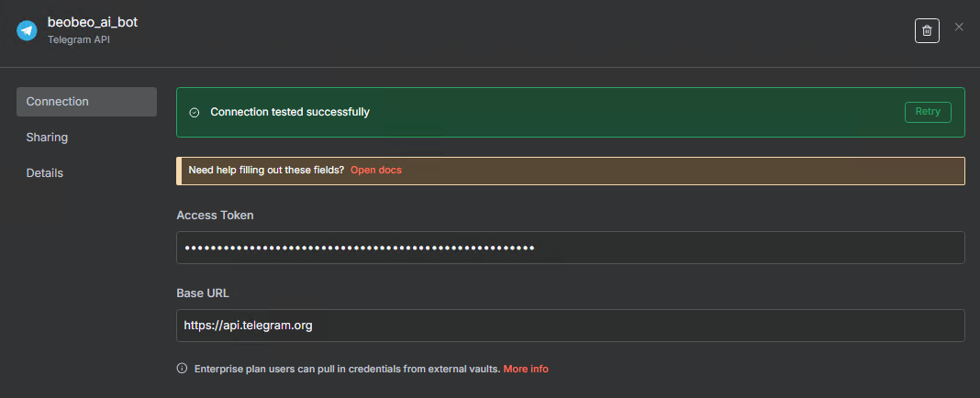Image resolution: width=980 pixels, height=398 pixels.
Task: Go to the Details tab
Action: click(44, 172)
